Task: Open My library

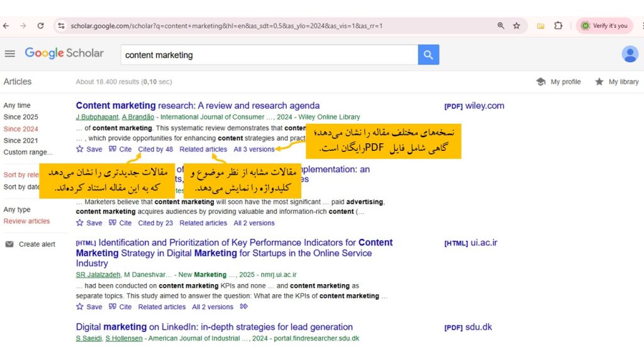Action: [x=616, y=82]
